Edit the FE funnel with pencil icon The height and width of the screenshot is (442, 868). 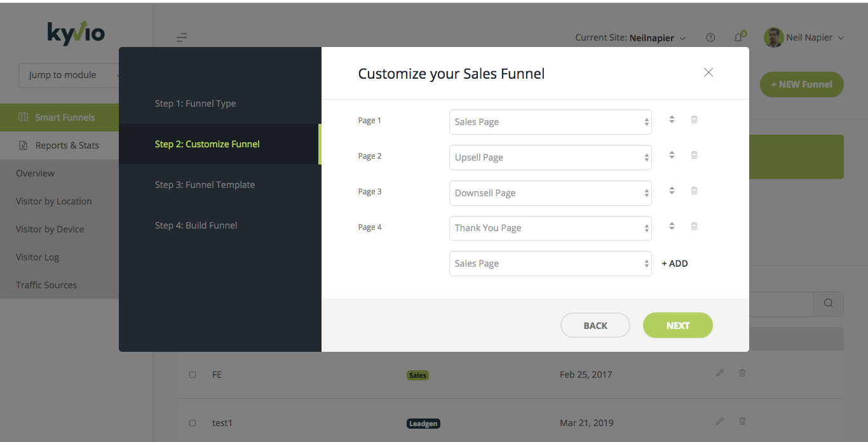pos(719,373)
